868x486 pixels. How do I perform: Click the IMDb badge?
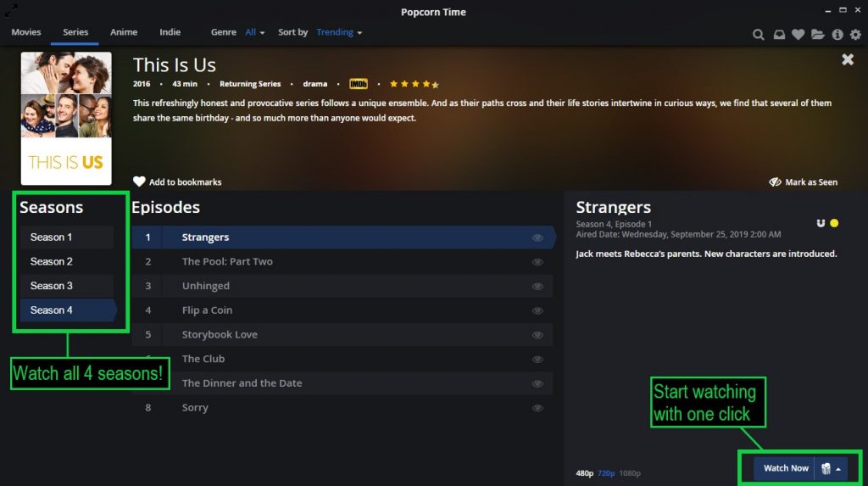pyautogui.click(x=359, y=84)
